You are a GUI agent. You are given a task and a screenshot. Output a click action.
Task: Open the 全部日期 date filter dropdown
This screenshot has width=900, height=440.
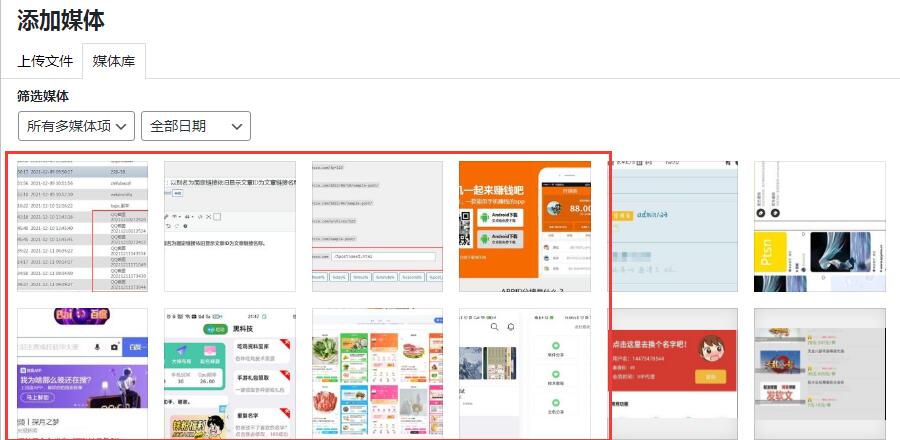point(196,126)
